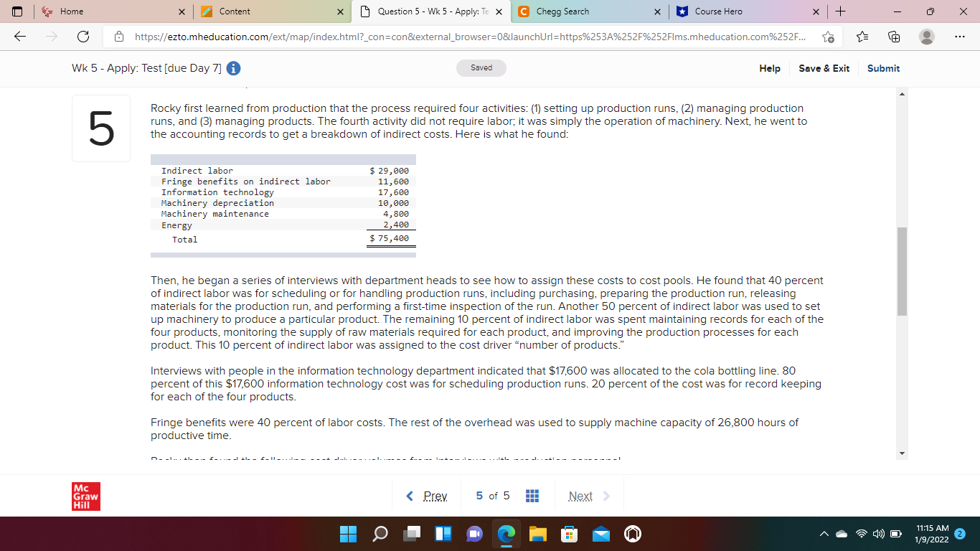980x551 pixels.
Task: Open a new browser tab
Action: (x=841, y=11)
